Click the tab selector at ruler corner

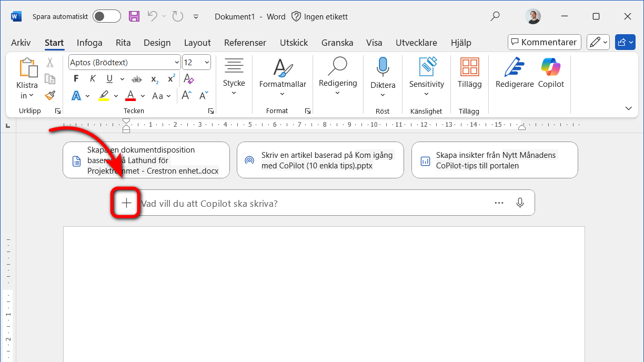(8, 126)
